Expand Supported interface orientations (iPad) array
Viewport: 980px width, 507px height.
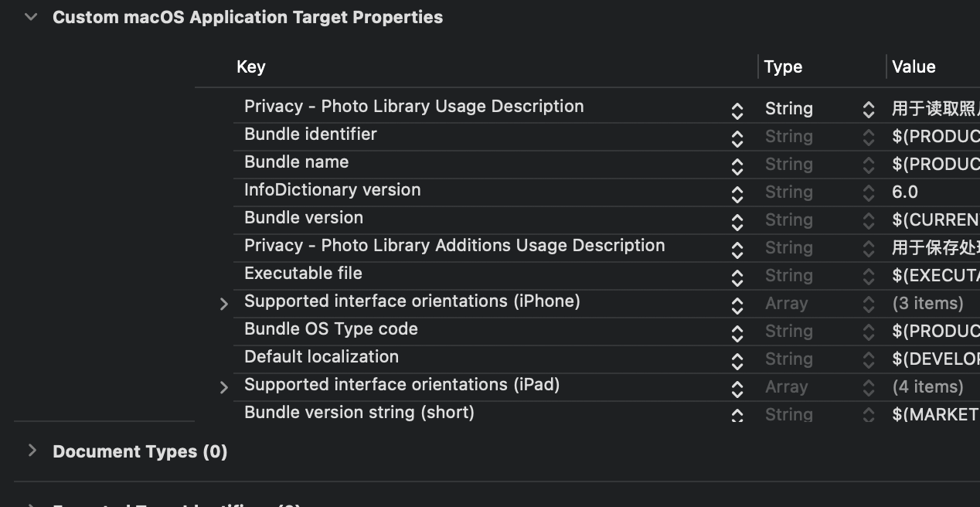tap(224, 387)
